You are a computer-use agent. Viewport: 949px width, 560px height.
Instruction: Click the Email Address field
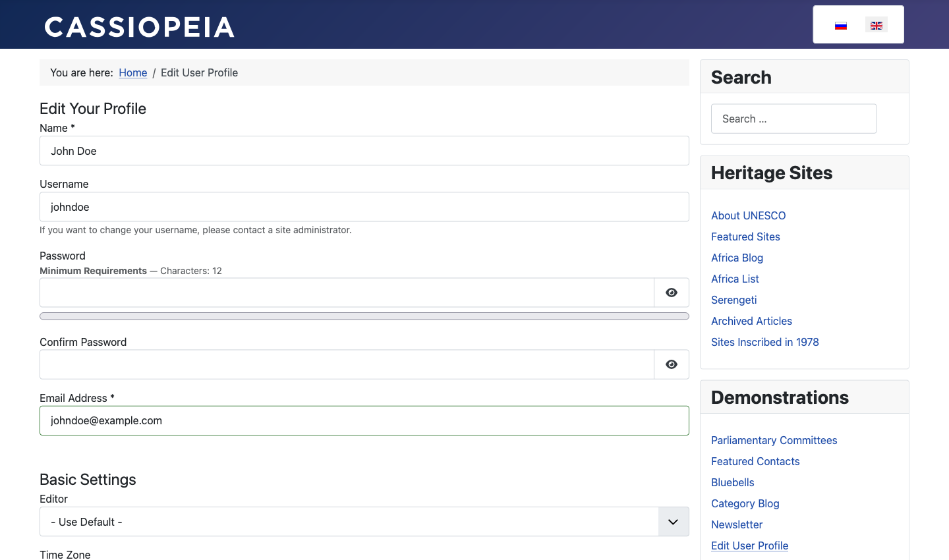coord(364,420)
